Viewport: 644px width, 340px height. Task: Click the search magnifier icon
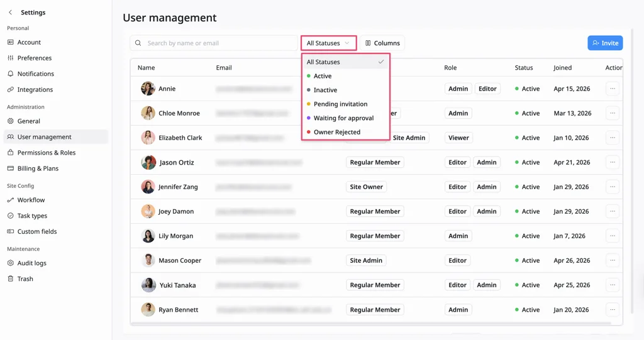click(x=138, y=43)
